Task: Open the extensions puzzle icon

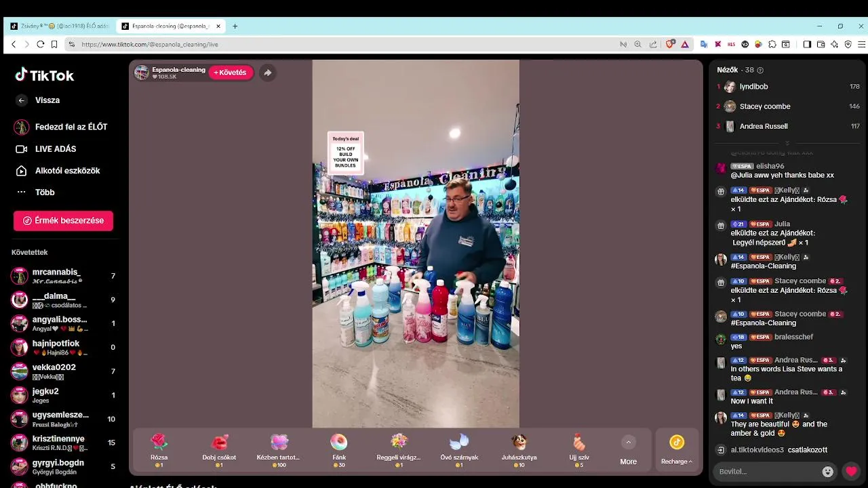Action: [772, 44]
